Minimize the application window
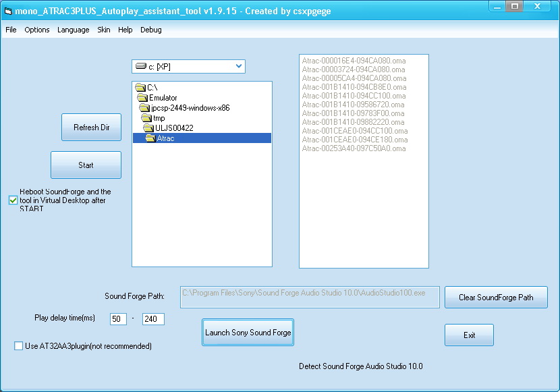The width and height of the screenshot is (560, 392). pyautogui.click(x=497, y=7)
